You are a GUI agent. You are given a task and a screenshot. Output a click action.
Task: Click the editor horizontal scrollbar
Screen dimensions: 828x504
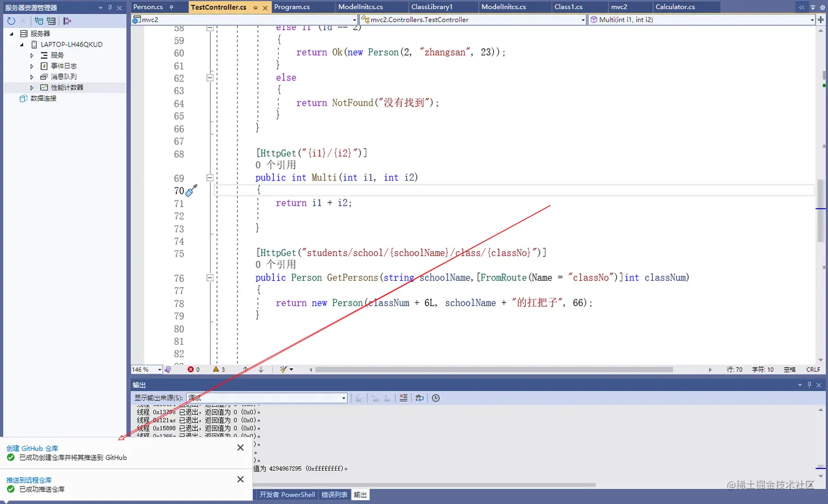(494, 369)
